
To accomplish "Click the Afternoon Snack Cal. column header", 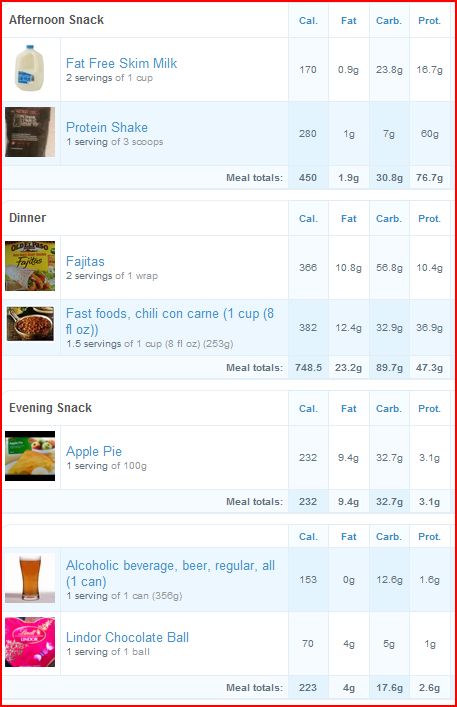I will (x=308, y=21).
